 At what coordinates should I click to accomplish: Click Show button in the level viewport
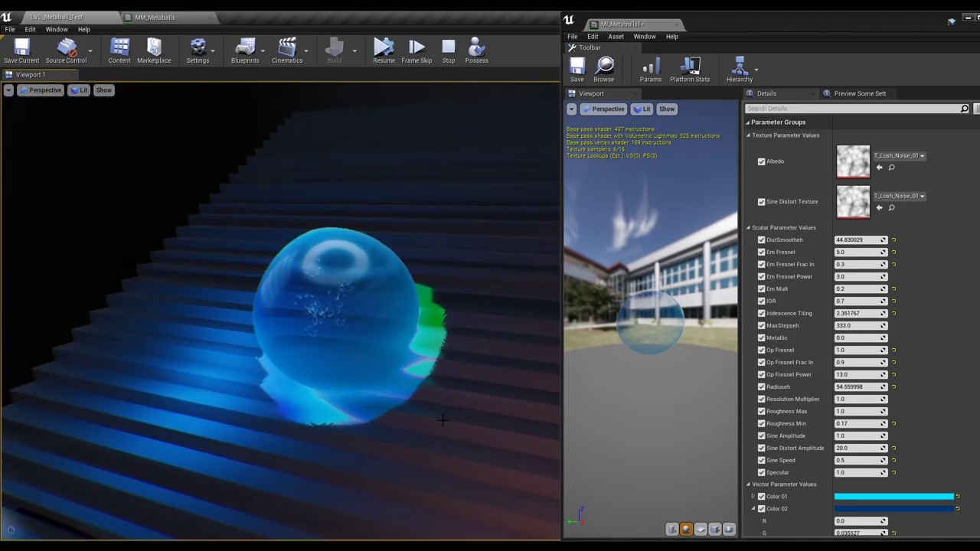(x=103, y=90)
